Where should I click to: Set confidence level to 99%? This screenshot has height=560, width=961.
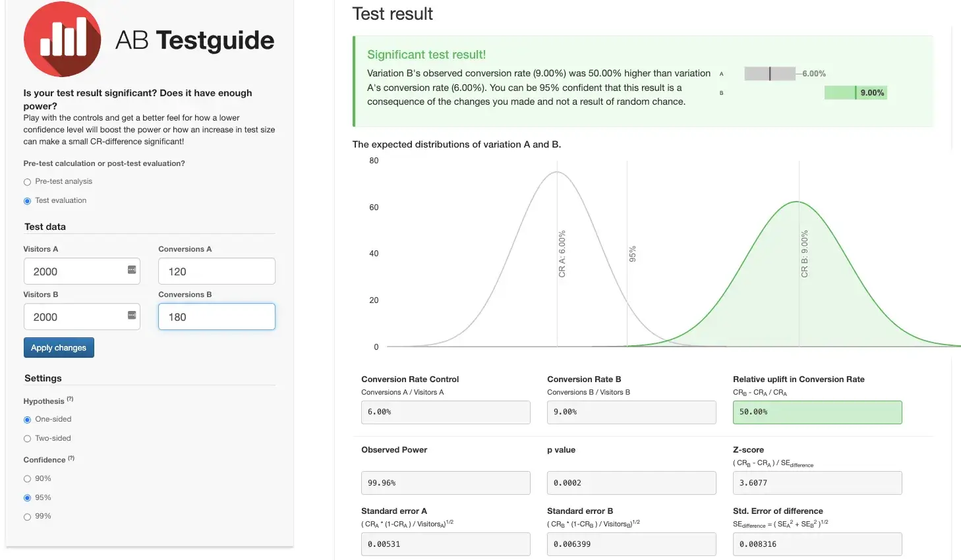(x=27, y=517)
